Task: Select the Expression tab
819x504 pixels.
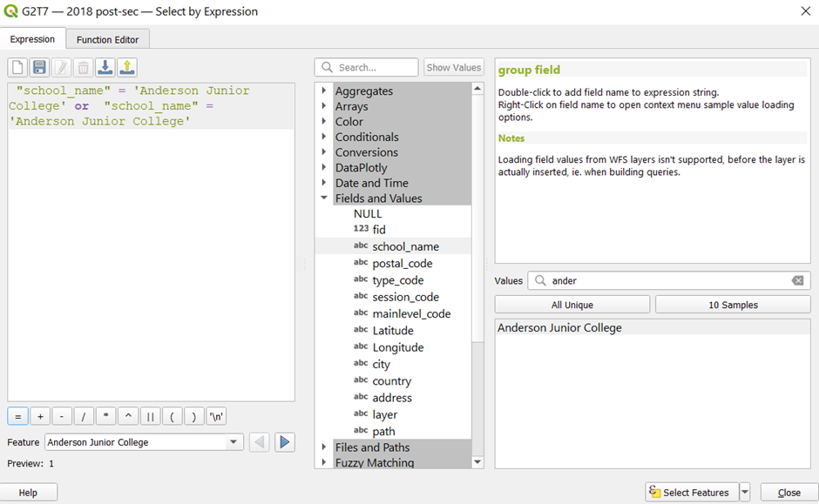Action: pos(32,39)
